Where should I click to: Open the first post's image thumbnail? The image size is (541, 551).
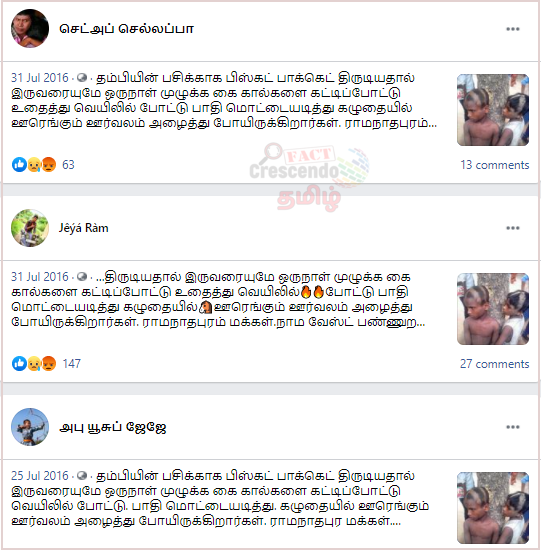pos(493,110)
